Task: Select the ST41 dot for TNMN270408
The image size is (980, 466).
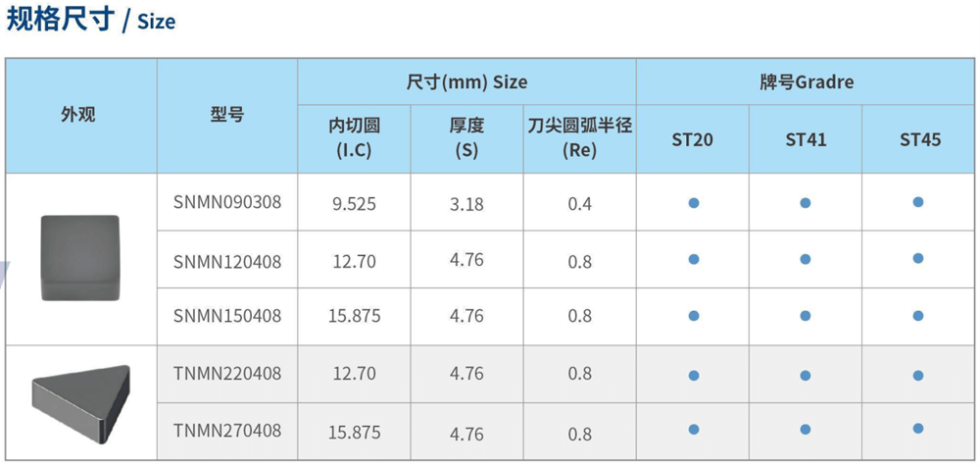Action: (805, 430)
